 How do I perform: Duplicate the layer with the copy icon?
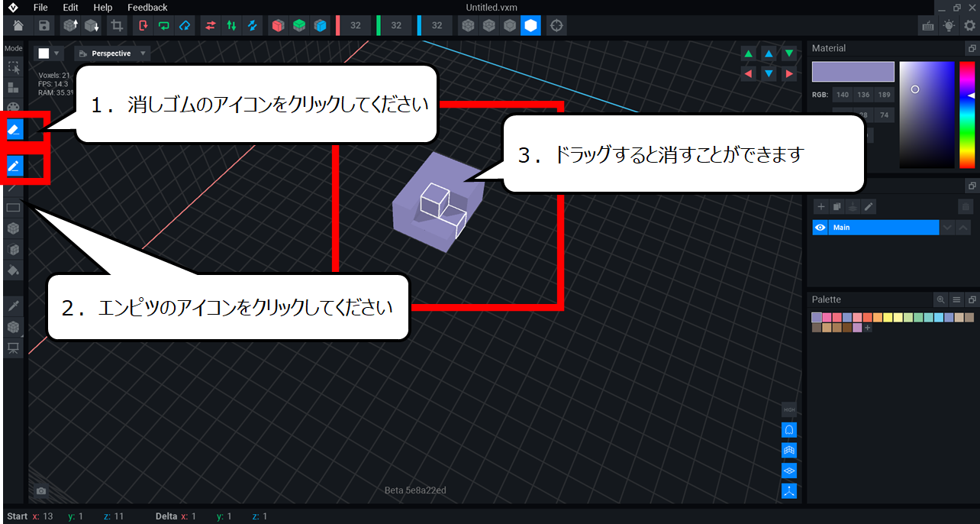coord(837,206)
